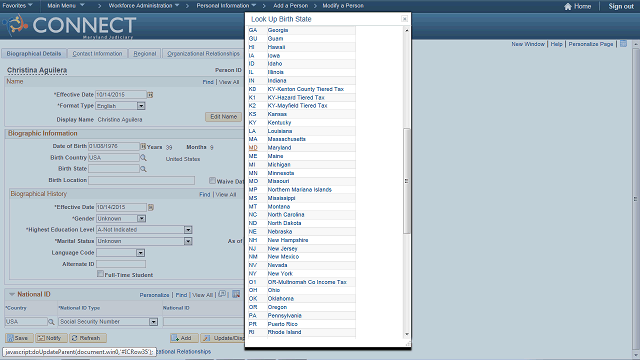Click the Sign out link
Screen dimensions: 640x360
[x=621, y=6]
